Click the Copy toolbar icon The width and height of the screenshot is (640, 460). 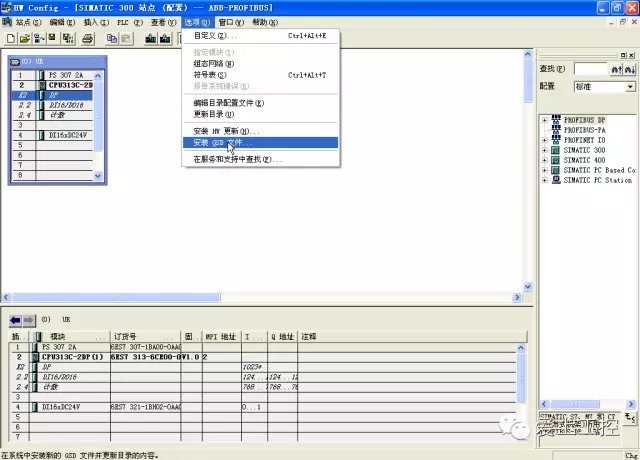pos(111,39)
